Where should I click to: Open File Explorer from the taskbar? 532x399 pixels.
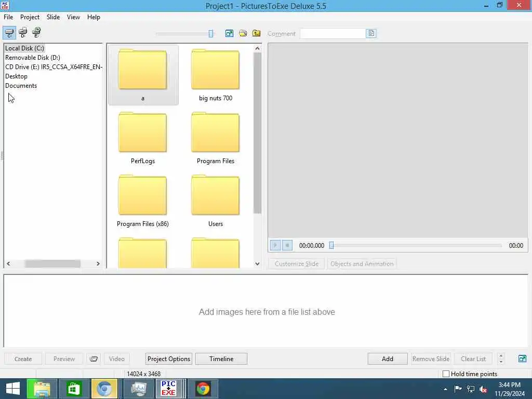pos(42,389)
